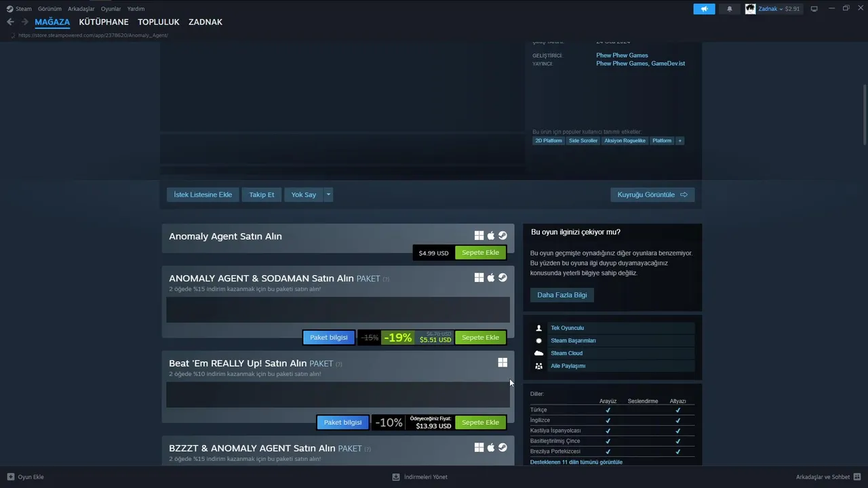Image resolution: width=868 pixels, height=488 pixels.
Task: Click the Steam logo menu icon
Action: coord(9,9)
